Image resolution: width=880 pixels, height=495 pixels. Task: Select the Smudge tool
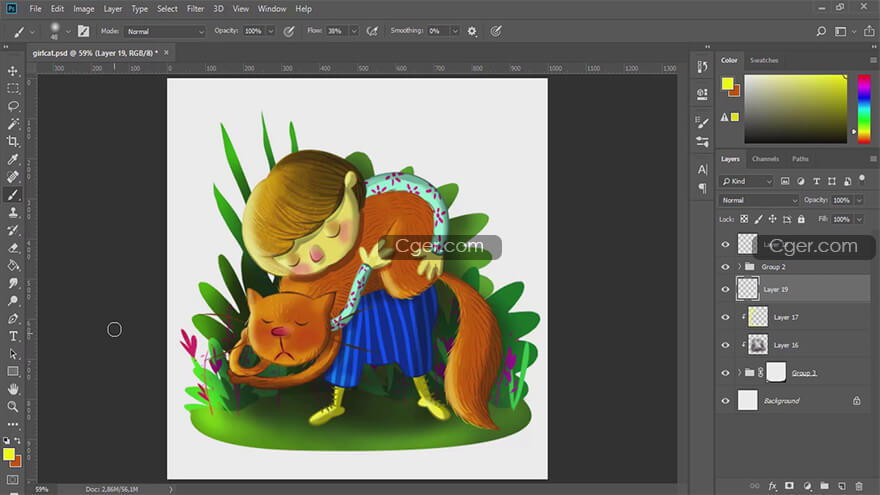tap(13, 283)
